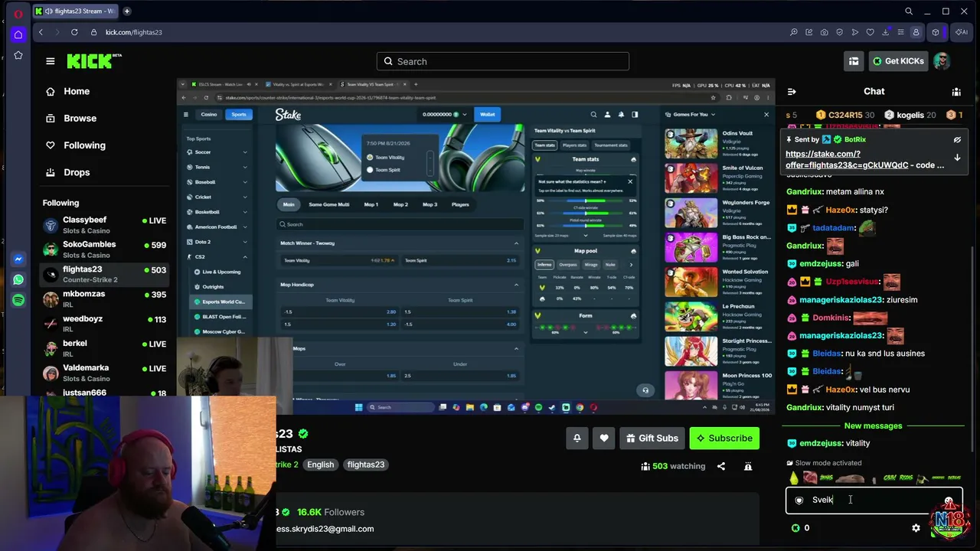Click Get KICKs button

(897, 61)
